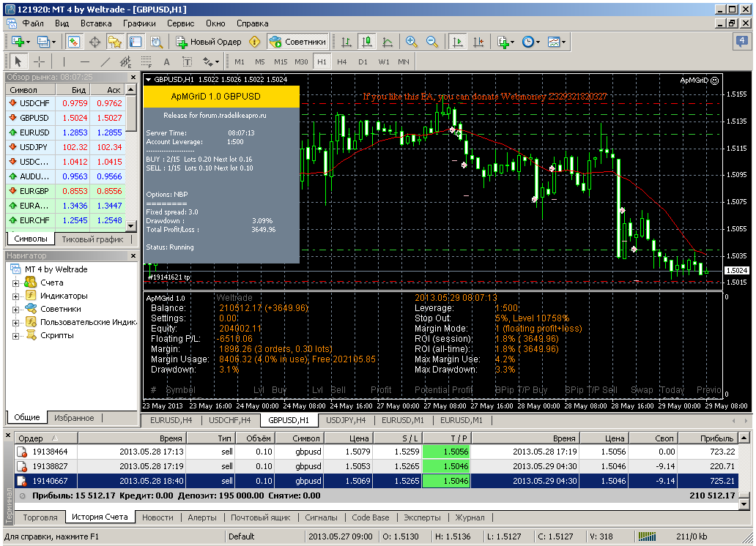756x546 pixels.
Task: Select order 19138827 in account history
Action: pyautogui.click(x=376, y=466)
